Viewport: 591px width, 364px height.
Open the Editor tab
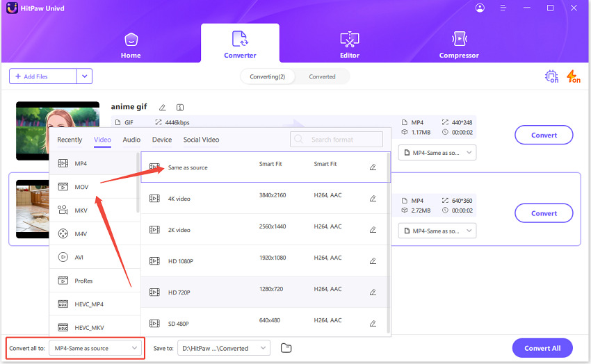(350, 46)
